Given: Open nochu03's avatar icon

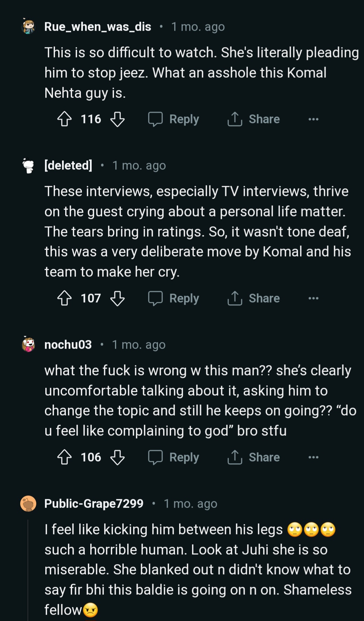Looking at the screenshot, I should [x=29, y=344].
